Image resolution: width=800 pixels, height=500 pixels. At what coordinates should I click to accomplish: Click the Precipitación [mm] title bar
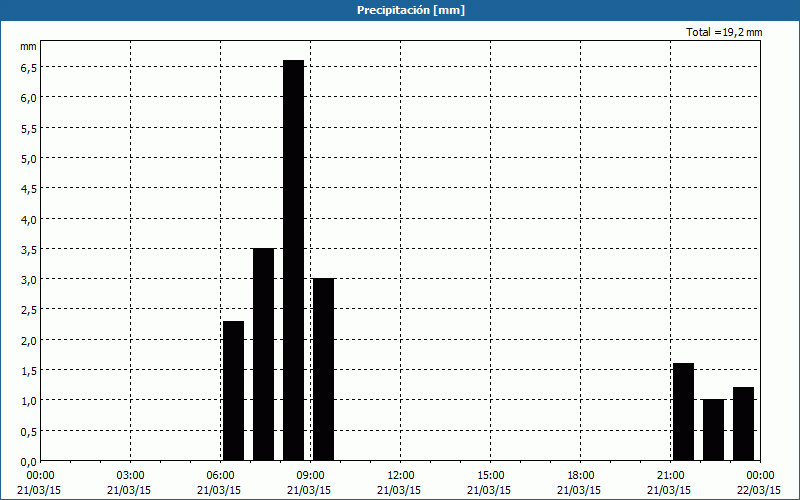400,10
